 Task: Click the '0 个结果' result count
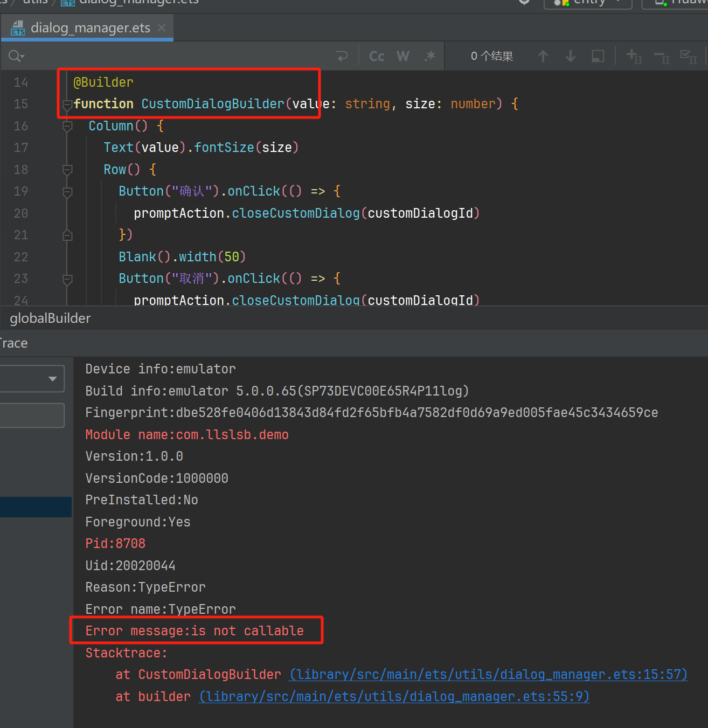pos(492,56)
